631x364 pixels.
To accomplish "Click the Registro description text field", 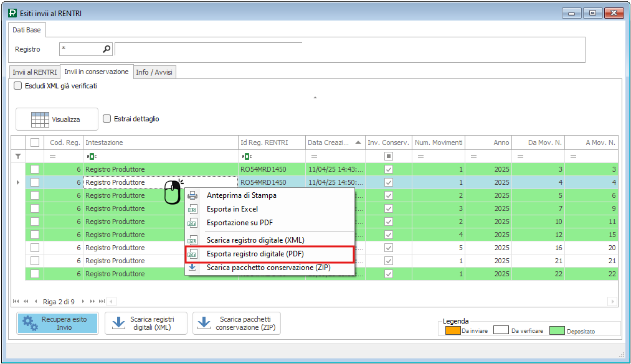I will (x=209, y=50).
